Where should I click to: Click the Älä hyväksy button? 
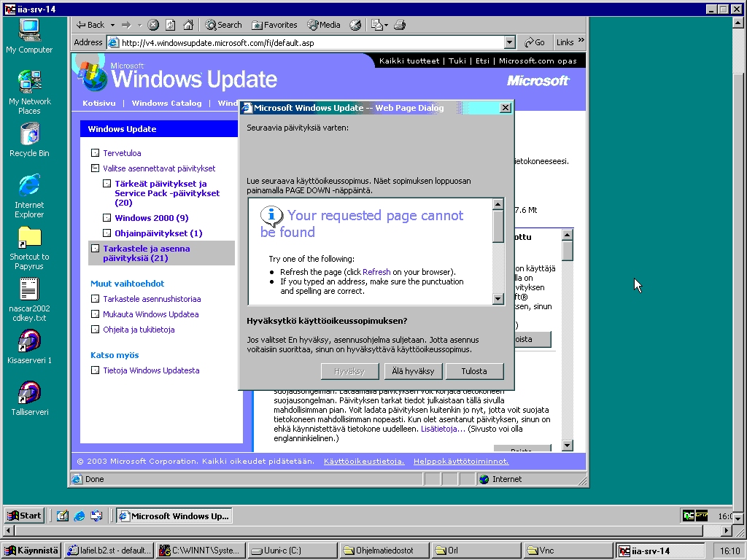click(x=413, y=371)
